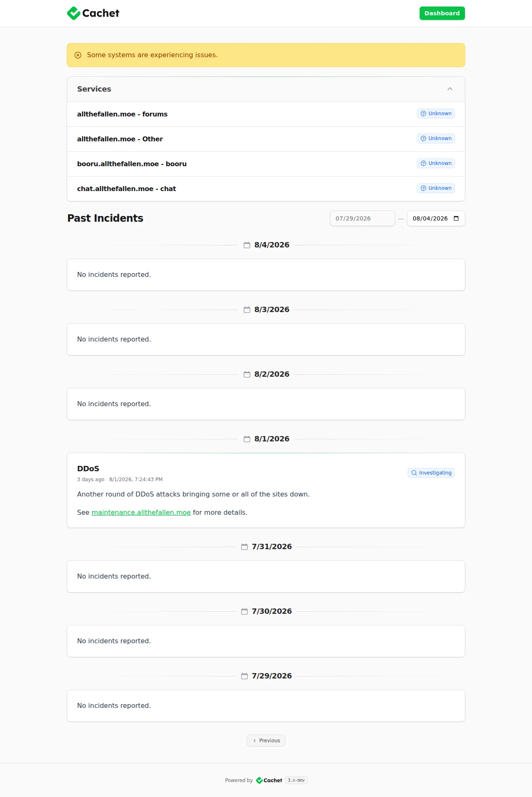Viewport: 532px width, 797px height.
Task: Click the 7/29/2026 date heading
Action: 272,676
